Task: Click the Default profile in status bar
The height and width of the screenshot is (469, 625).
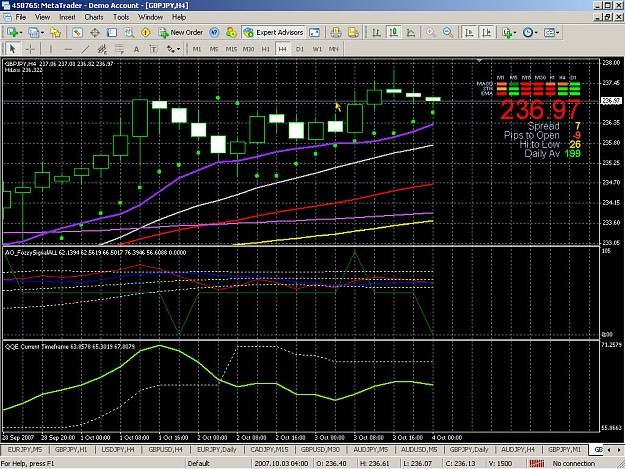Action: (199, 463)
